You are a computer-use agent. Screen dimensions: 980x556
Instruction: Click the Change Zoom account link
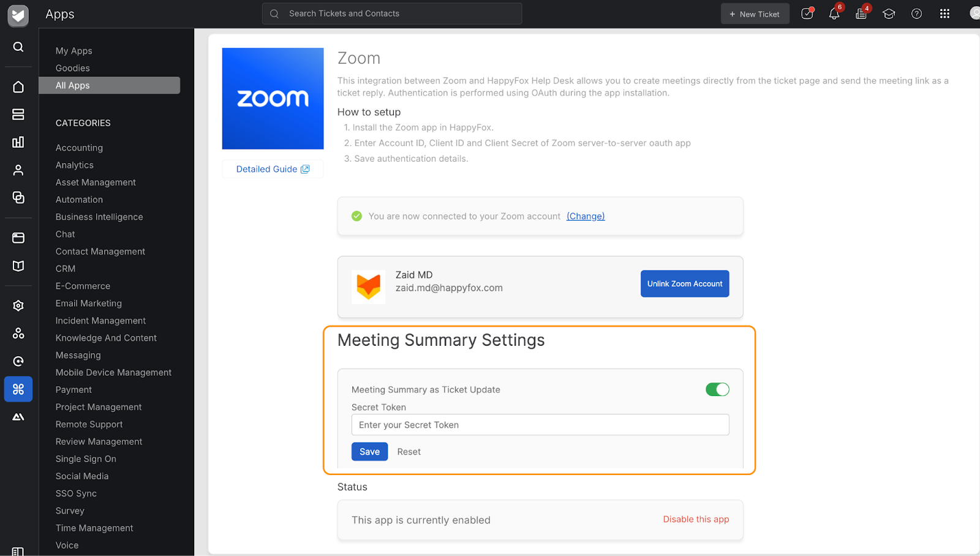point(586,216)
